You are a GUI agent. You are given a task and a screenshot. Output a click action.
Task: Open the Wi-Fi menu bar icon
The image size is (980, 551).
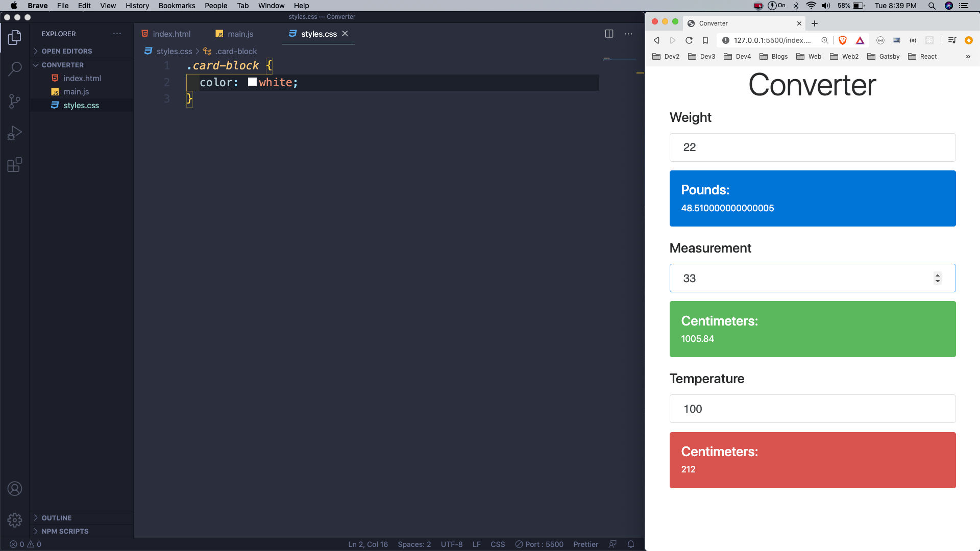(811, 6)
